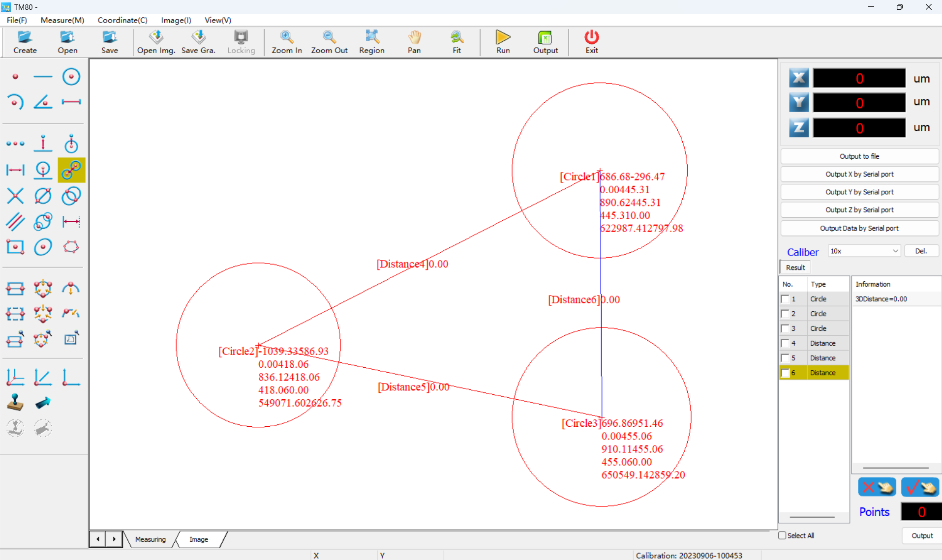Open the Zoom In tool
This screenshot has height=560, width=942.
tap(287, 42)
